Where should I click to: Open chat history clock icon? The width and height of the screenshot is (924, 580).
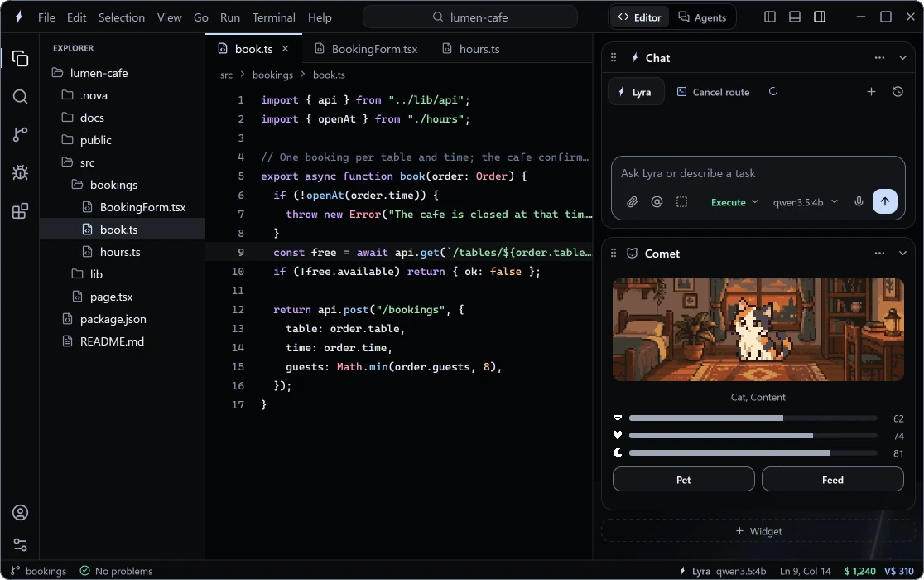point(898,92)
